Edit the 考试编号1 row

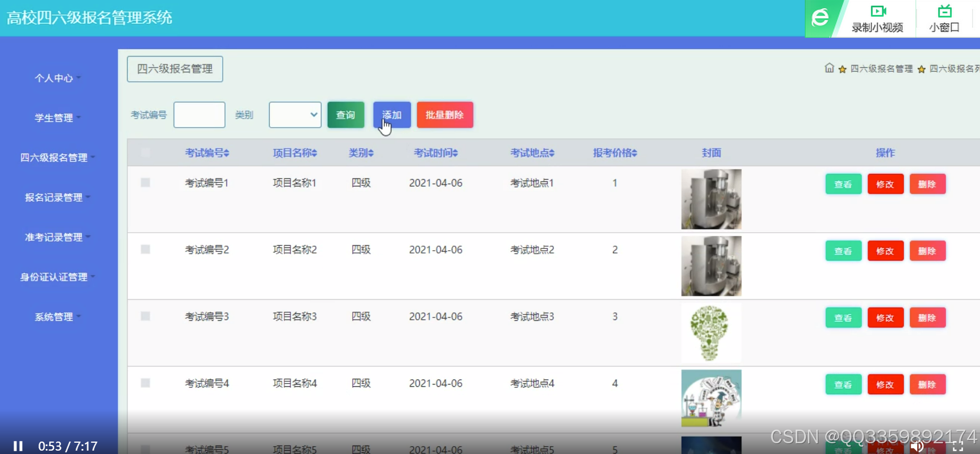click(885, 184)
